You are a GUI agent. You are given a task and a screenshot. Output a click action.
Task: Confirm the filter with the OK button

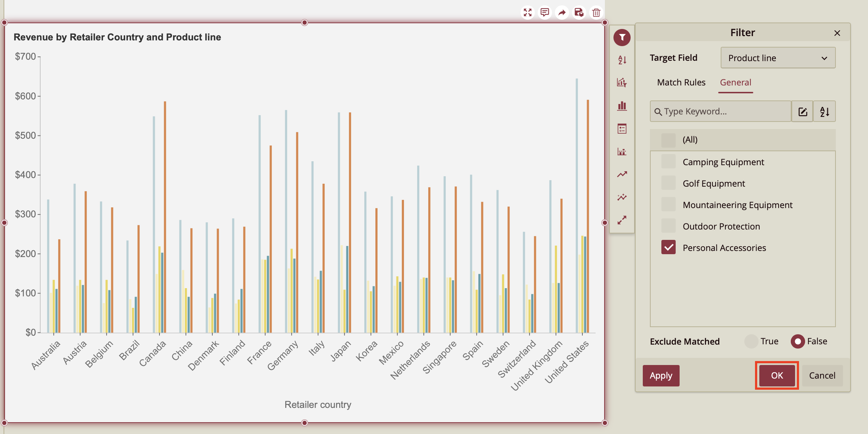click(777, 375)
